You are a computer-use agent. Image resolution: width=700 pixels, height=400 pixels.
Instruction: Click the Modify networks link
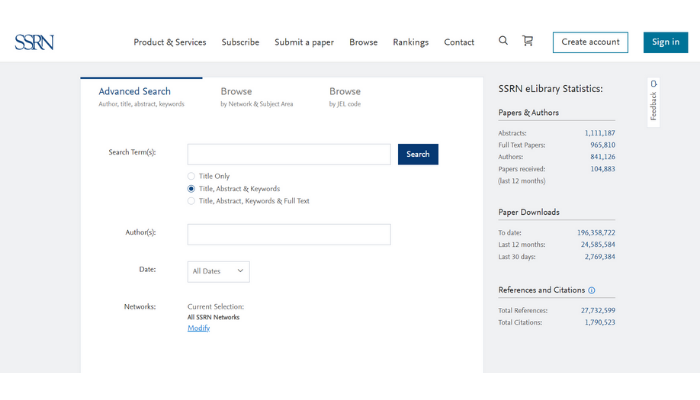pyautogui.click(x=199, y=328)
